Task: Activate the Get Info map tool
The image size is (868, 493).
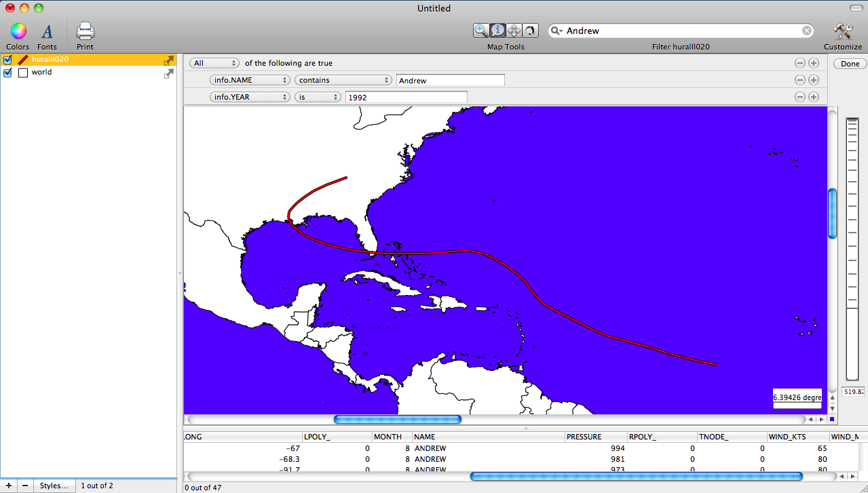Action: tap(497, 30)
